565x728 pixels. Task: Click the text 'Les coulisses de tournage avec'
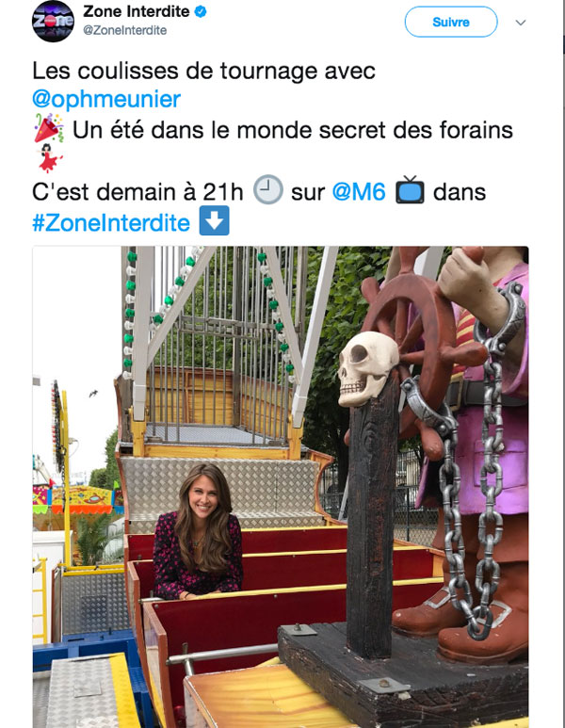pos(203,71)
